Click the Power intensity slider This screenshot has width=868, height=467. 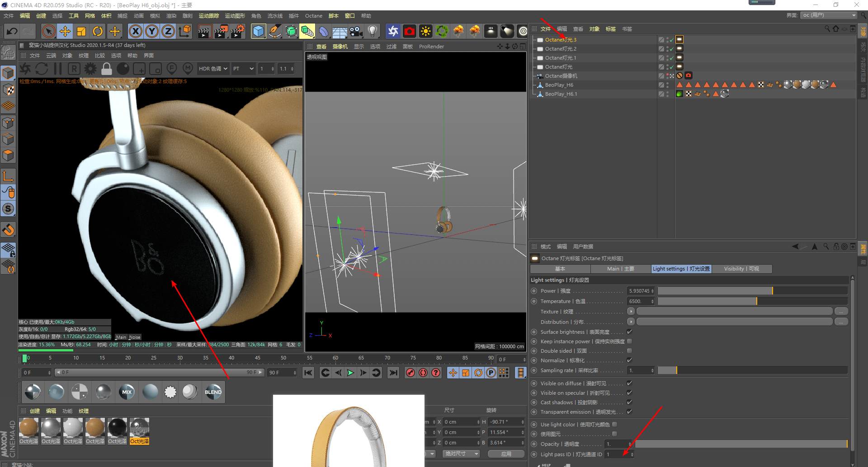click(x=752, y=291)
